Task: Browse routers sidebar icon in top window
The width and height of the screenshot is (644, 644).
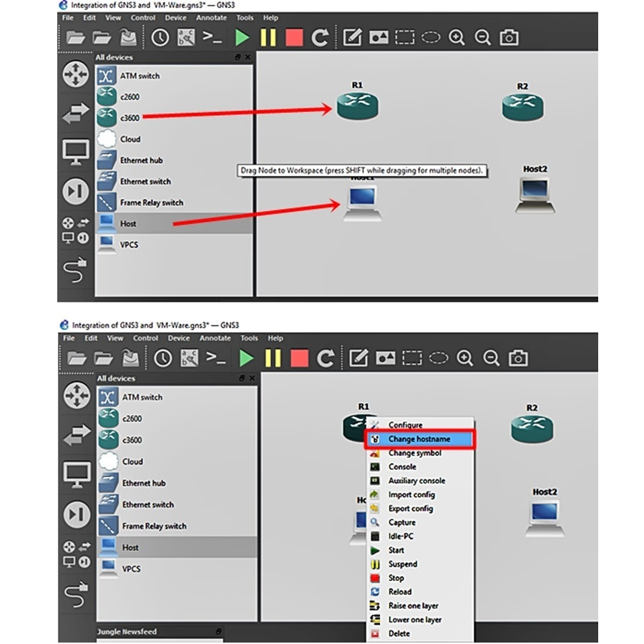Action: click(x=76, y=74)
